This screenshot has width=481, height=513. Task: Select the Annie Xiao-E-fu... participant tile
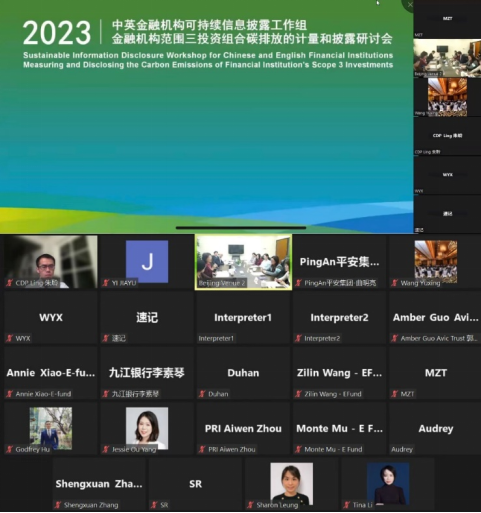coord(51,373)
